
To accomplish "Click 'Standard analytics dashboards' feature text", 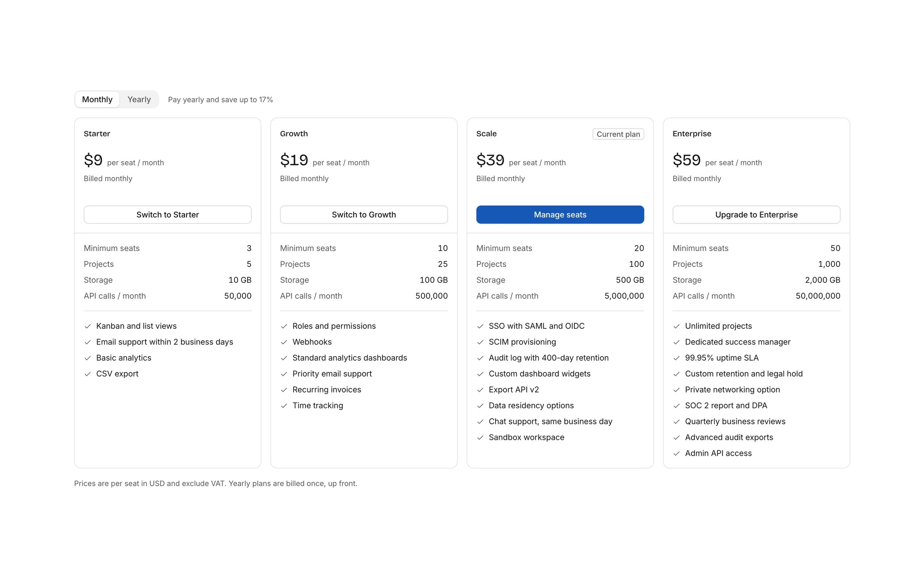I will [350, 358].
